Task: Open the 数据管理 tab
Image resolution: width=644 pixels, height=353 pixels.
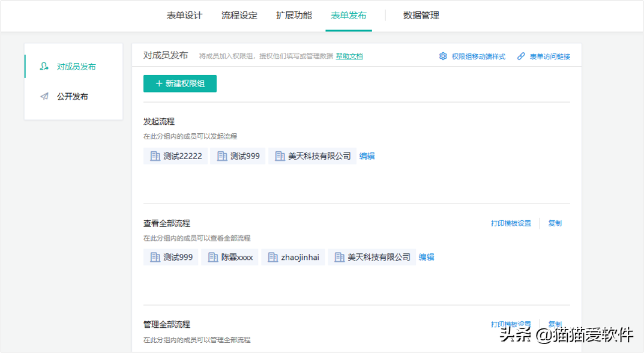Action: [420, 16]
